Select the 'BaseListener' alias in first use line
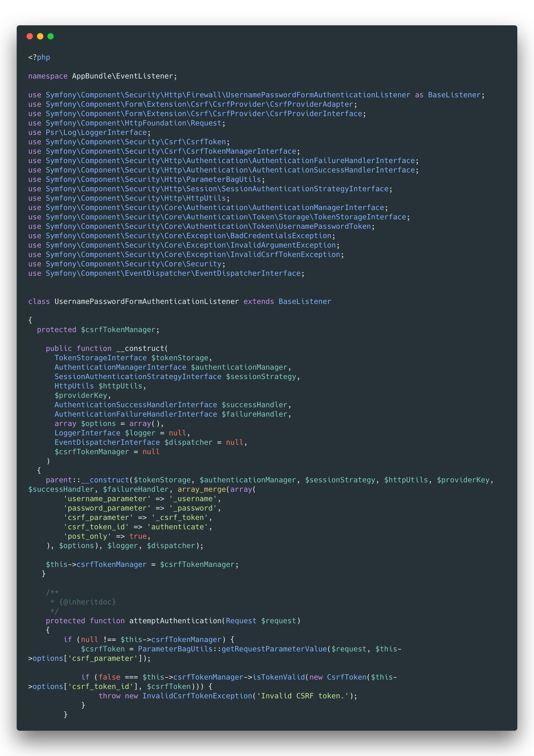The height and width of the screenshot is (756, 534). point(454,95)
